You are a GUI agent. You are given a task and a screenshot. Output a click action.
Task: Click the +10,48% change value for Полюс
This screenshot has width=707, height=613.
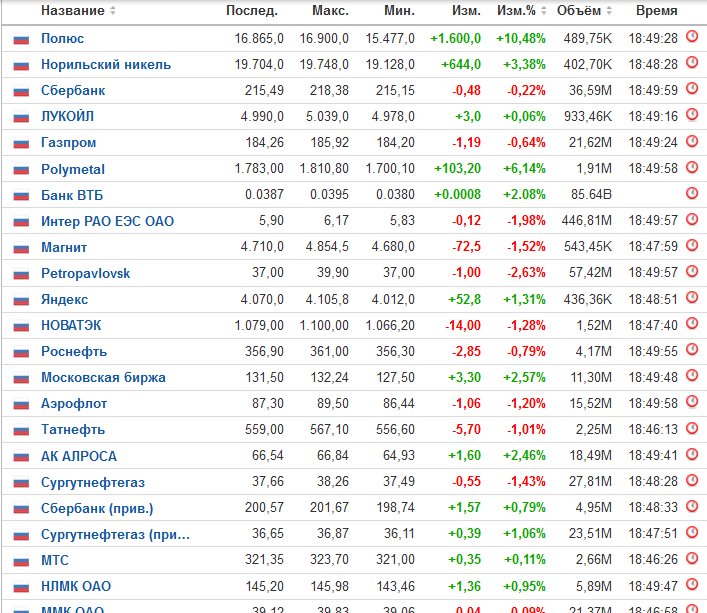(521, 39)
